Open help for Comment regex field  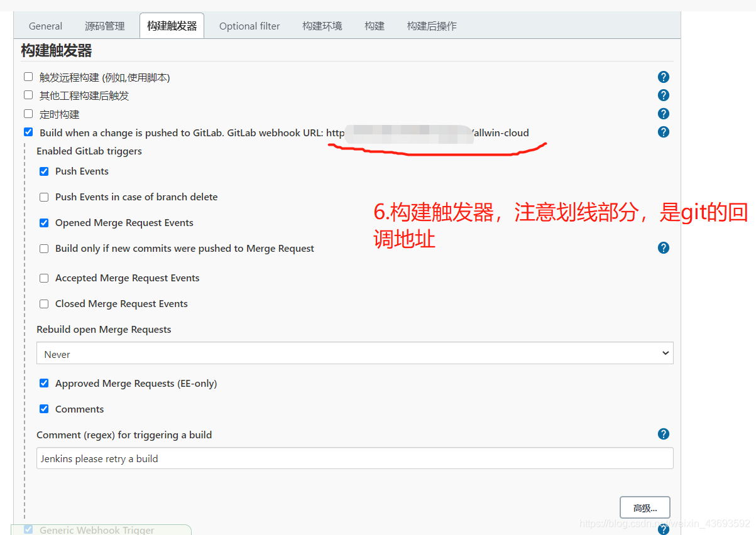(663, 434)
